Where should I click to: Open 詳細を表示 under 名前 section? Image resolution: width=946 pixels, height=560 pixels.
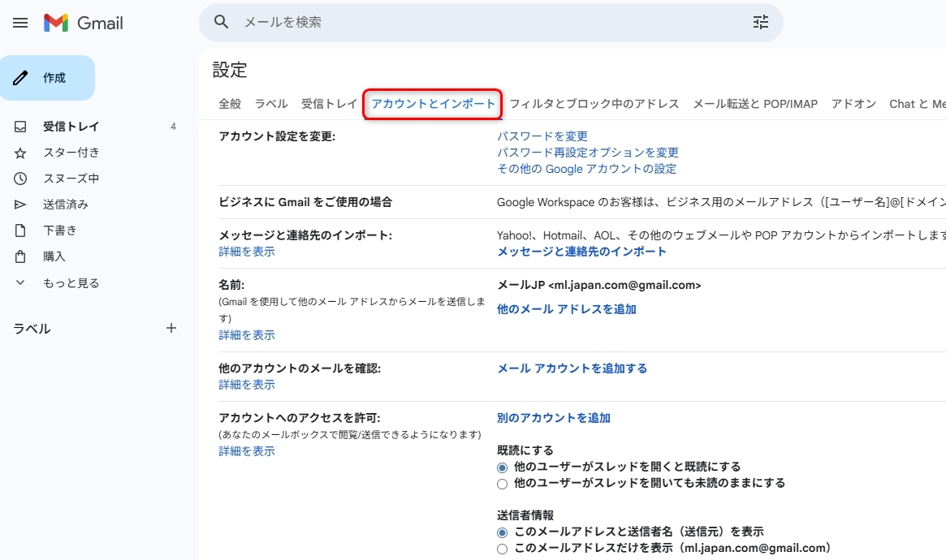click(246, 334)
